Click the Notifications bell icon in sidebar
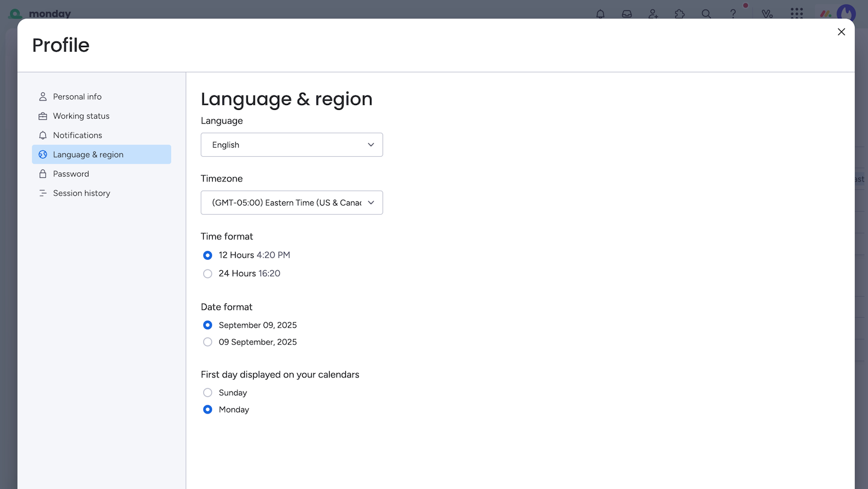The width and height of the screenshot is (868, 489). click(43, 135)
